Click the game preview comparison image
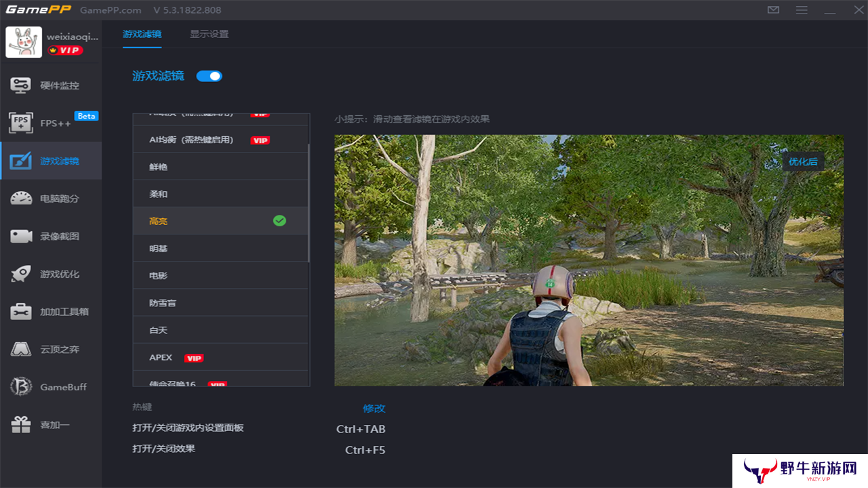The image size is (868, 488). tap(589, 260)
